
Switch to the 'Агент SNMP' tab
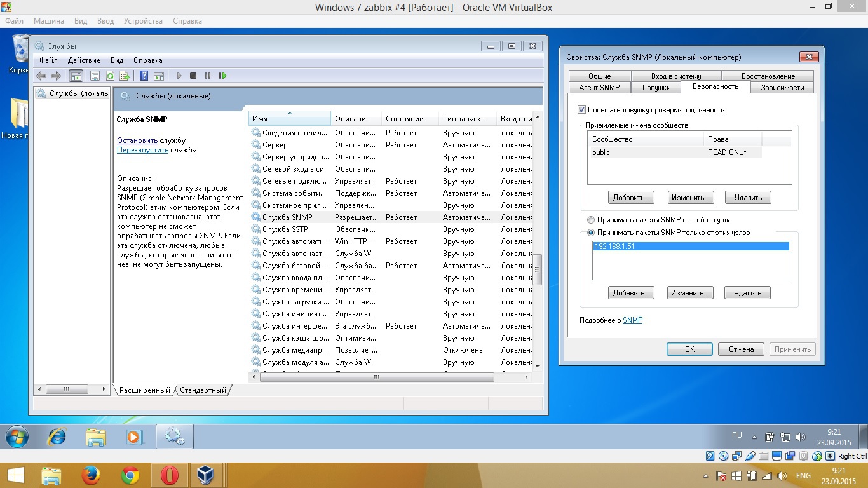(599, 88)
